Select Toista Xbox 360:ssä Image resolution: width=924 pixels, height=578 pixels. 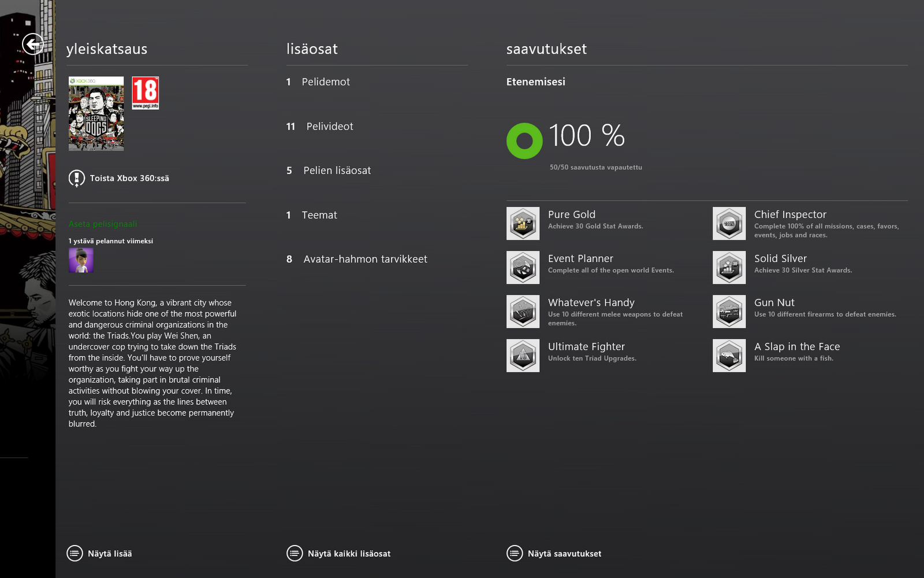coord(129,178)
